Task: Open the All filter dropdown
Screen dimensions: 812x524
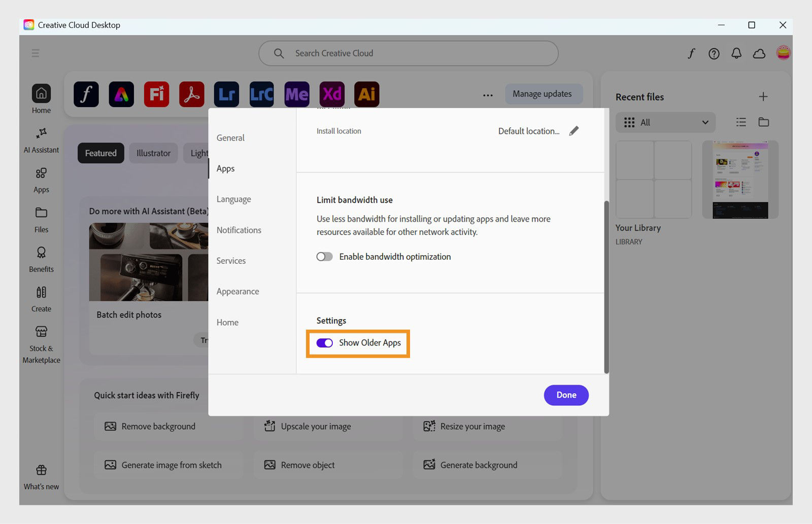Action: pos(665,122)
